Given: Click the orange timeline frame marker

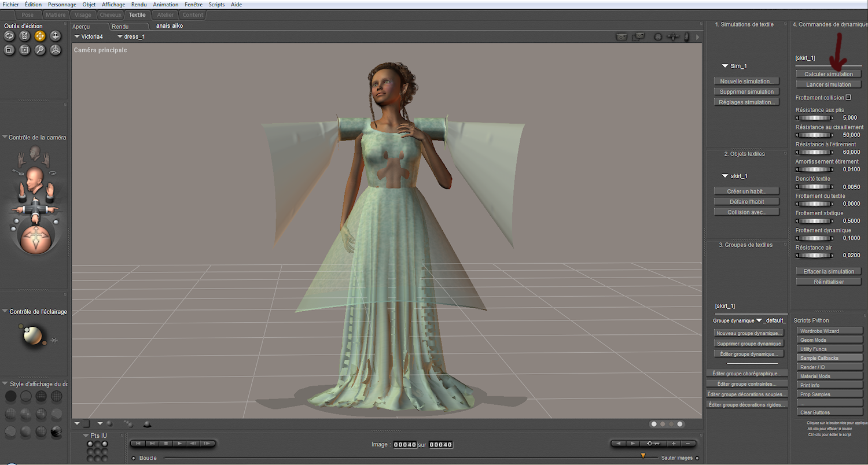Looking at the screenshot, I should point(643,456).
